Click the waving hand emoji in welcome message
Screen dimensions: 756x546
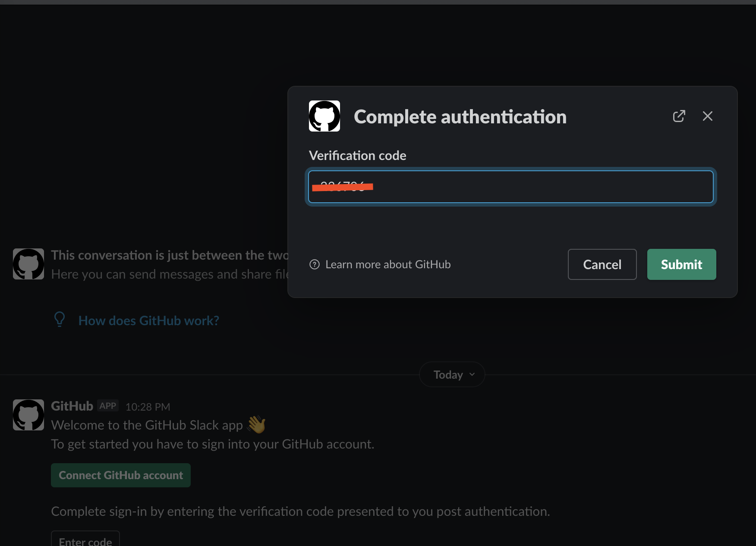pos(257,425)
